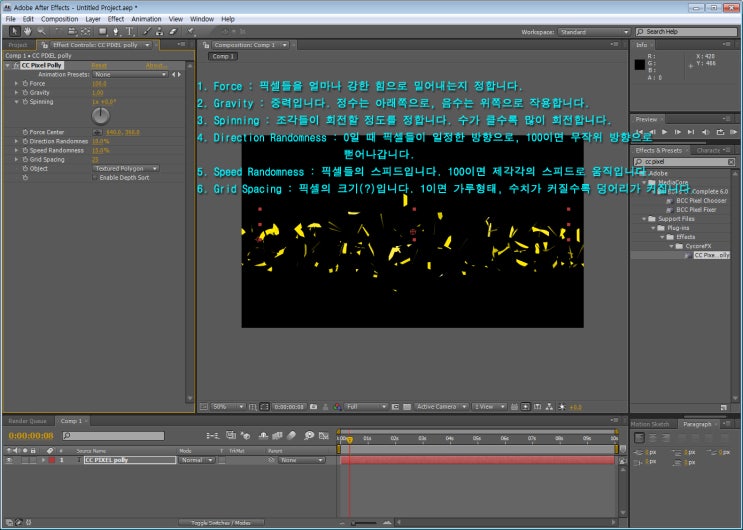
Task: Click the frame blending icon in timeline
Action: click(278, 435)
